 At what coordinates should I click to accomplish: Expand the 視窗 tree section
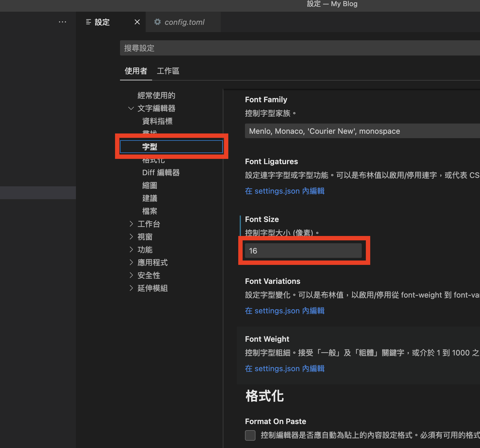tap(131, 237)
